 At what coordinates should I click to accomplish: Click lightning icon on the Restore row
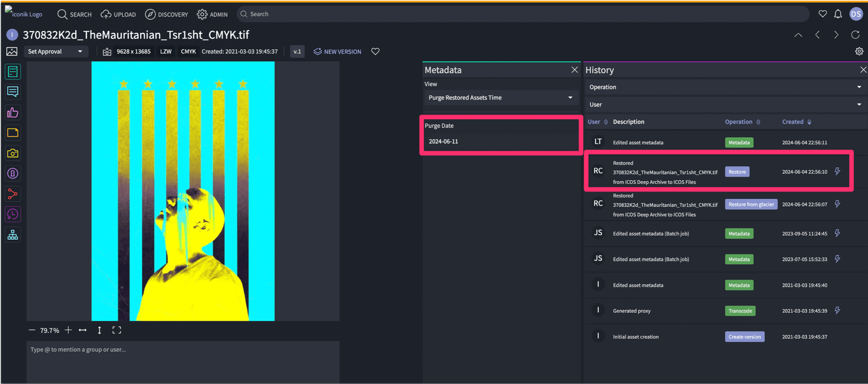(x=837, y=172)
